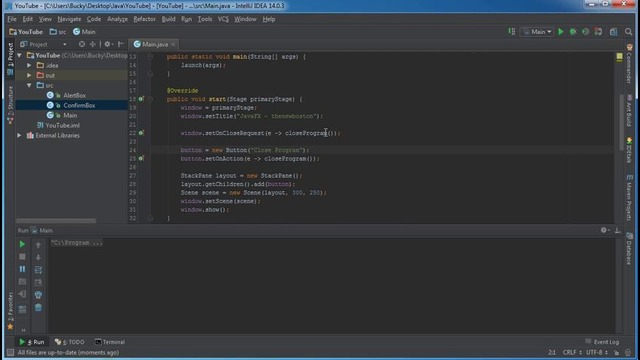Screen dimensions: 640x360
Task: Fold the main method on line 13
Action: tap(150, 57)
